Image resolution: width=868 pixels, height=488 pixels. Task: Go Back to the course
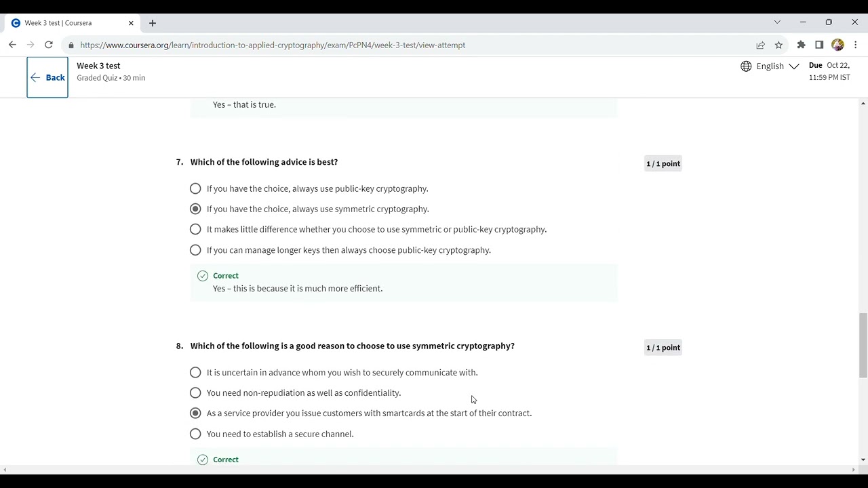47,77
